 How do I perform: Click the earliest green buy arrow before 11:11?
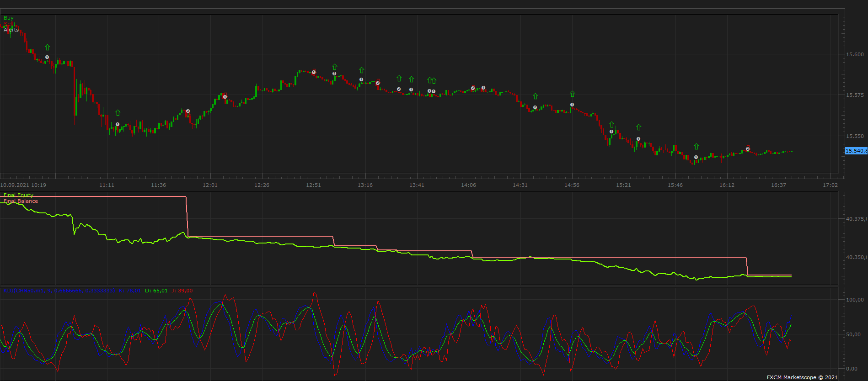click(x=48, y=48)
